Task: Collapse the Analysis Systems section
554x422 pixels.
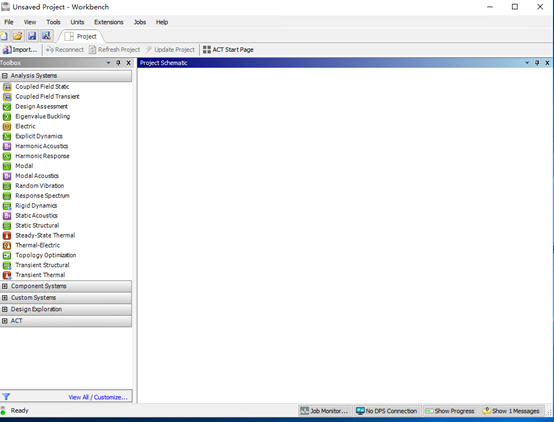Action: click(x=5, y=76)
